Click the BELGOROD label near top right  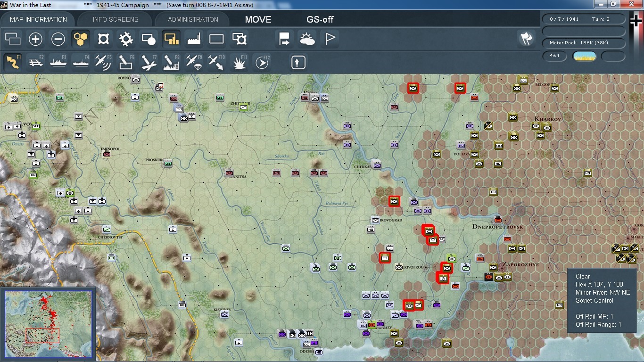544,84
